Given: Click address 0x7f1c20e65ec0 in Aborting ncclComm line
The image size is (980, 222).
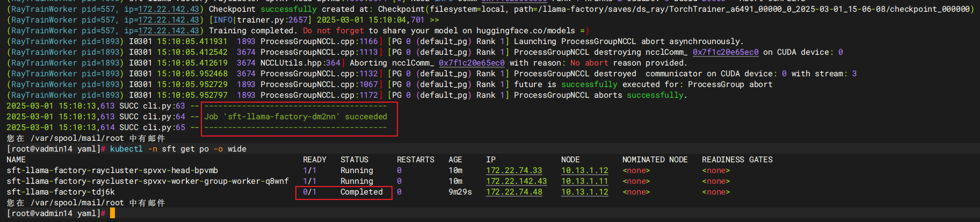Looking at the screenshot, I should click(x=471, y=63).
